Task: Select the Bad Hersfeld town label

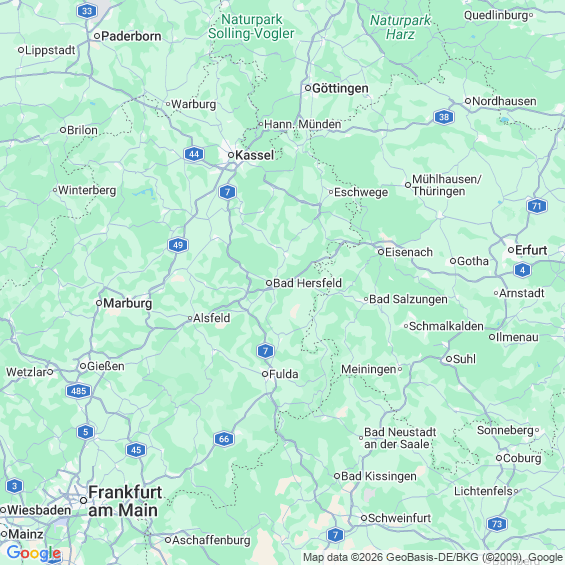Action: click(x=307, y=283)
